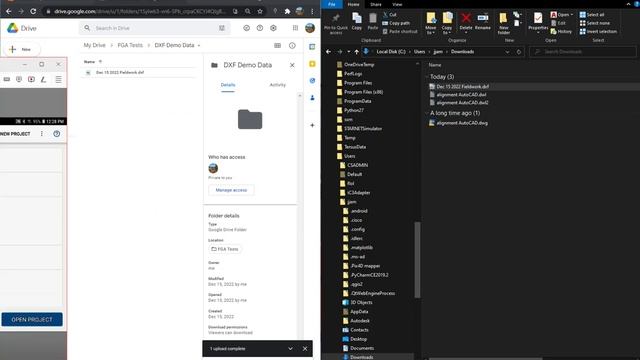
Task: Open Chrome extensions puzzle icon
Action: [x=287, y=11]
